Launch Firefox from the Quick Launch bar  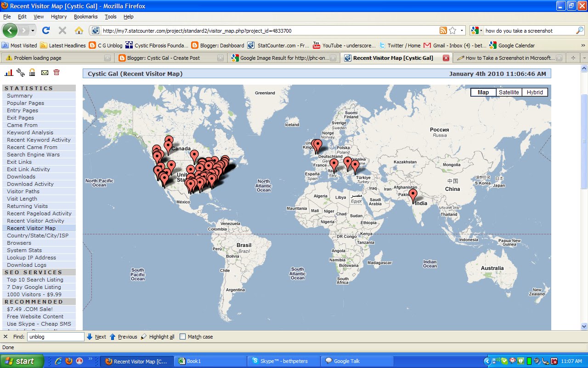pos(69,361)
